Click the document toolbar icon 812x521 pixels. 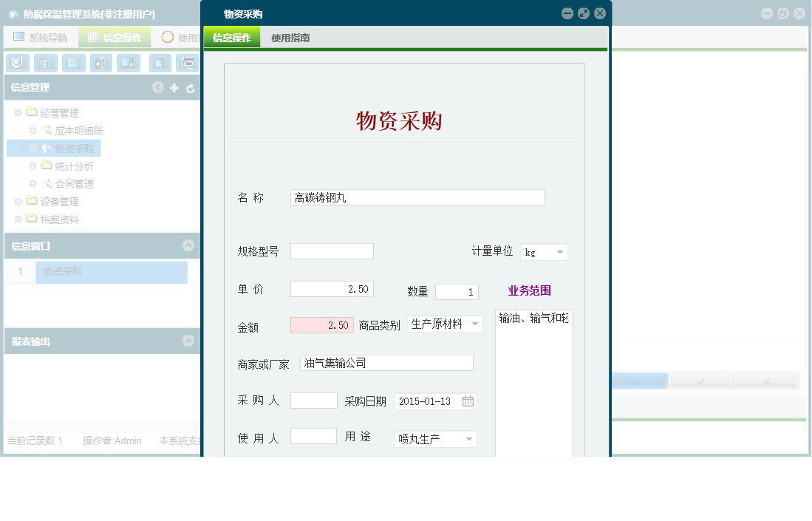[x=74, y=63]
